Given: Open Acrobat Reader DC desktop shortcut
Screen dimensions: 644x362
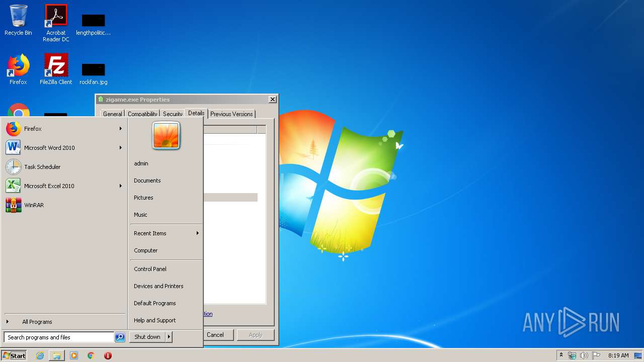Looking at the screenshot, I should point(56,23).
